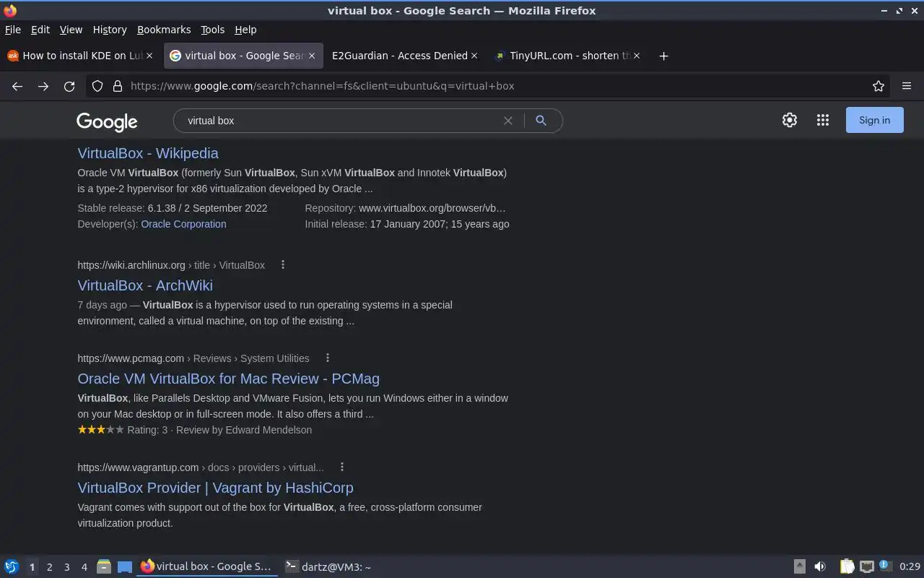Open the Tools menu
924x578 pixels.
click(212, 30)
